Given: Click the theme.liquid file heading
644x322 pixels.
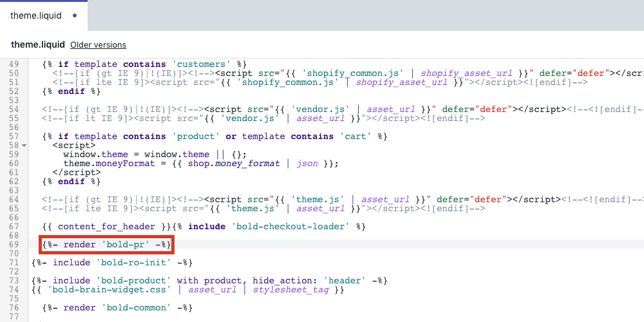Looking at the screenshot, I should coord(38,44).
